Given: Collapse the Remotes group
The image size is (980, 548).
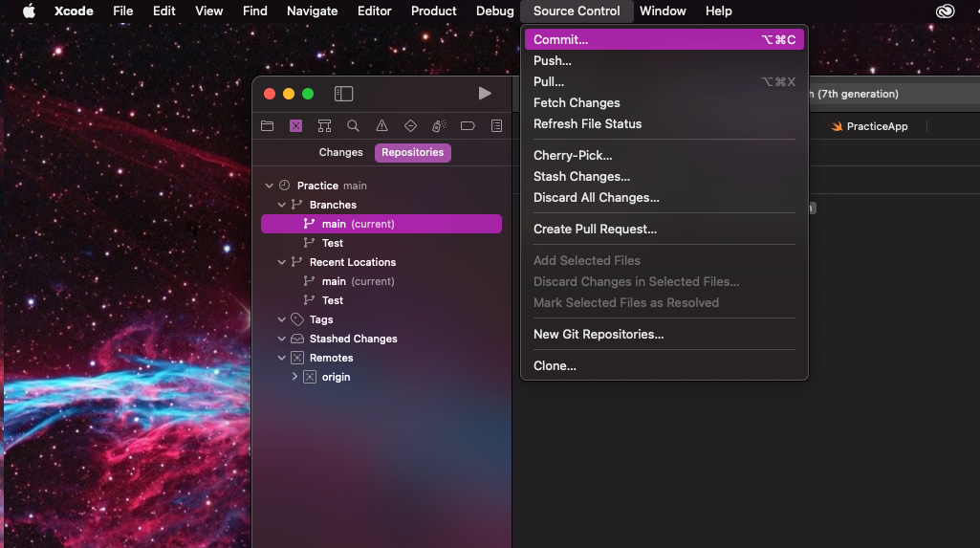Looking at the screenshot, I should tap(282, 358).
